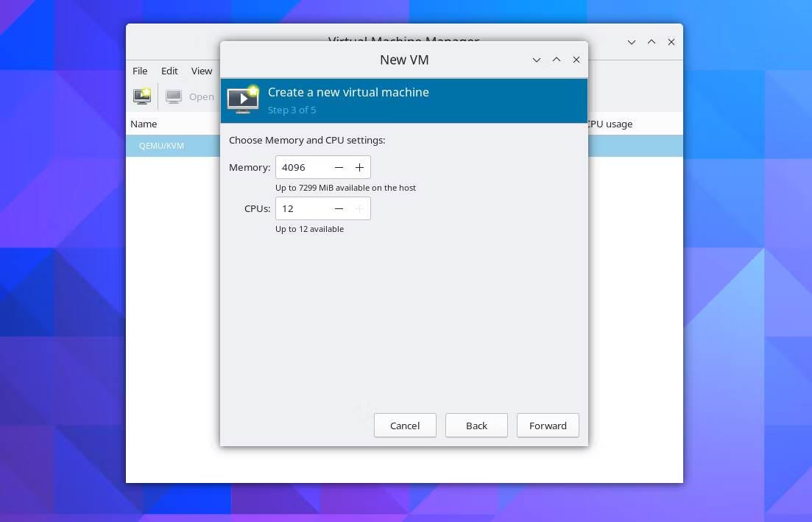Image resolution: width=812 pixels, height=522 pixels.
Task: Open the File menu
Action: (139, 71)
